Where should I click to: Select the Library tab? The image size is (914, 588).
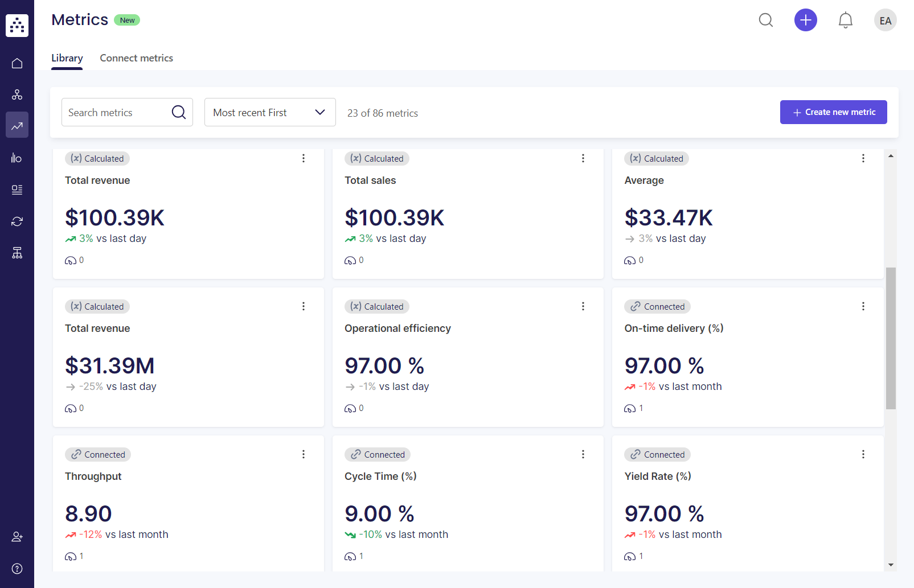67,58
